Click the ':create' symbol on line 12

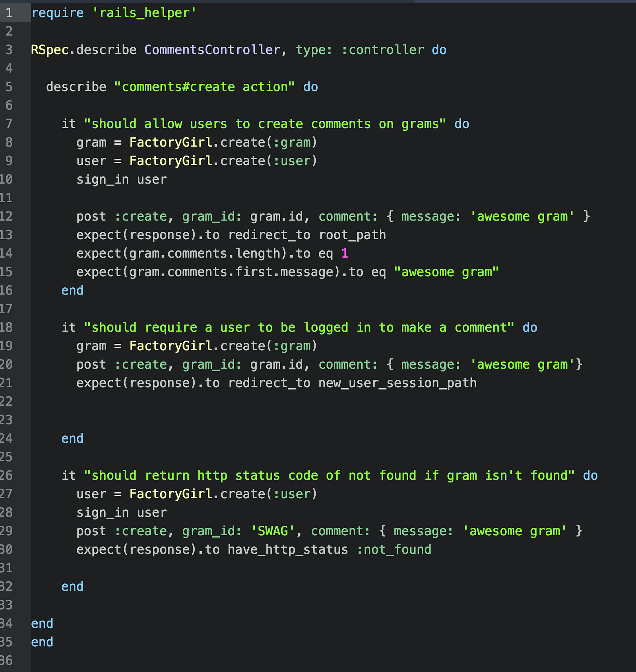tap(141, 217)
